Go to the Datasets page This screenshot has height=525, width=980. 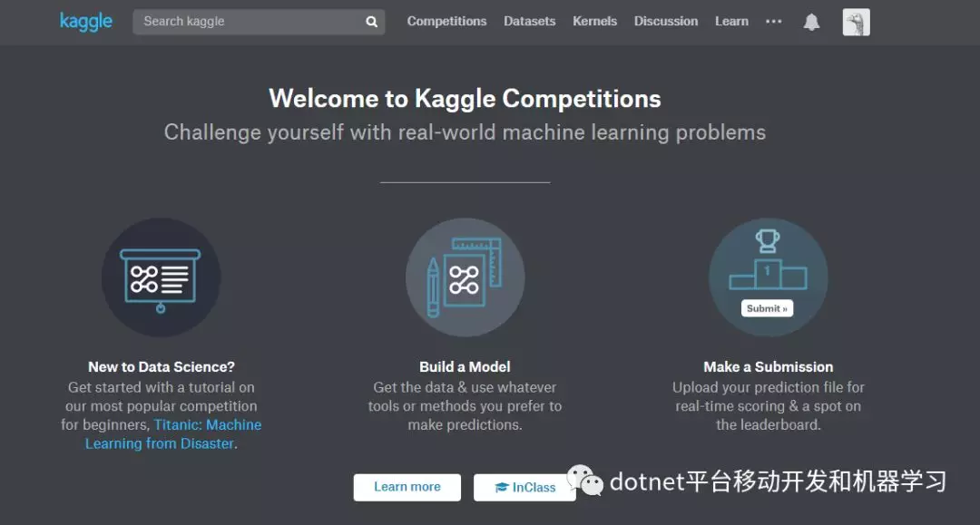[529, 21]
